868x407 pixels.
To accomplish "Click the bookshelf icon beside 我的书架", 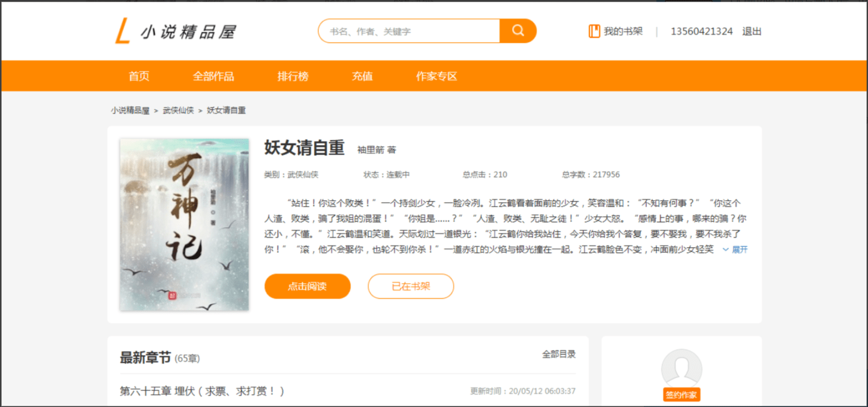I will (594, 31).
